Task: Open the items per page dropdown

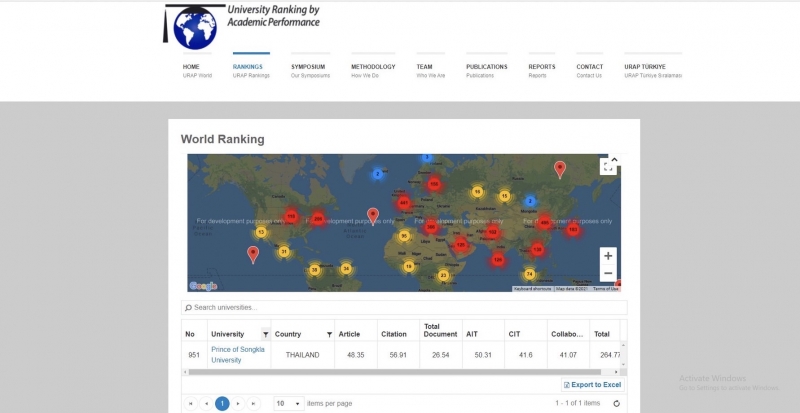Action: tap(289, 403)
